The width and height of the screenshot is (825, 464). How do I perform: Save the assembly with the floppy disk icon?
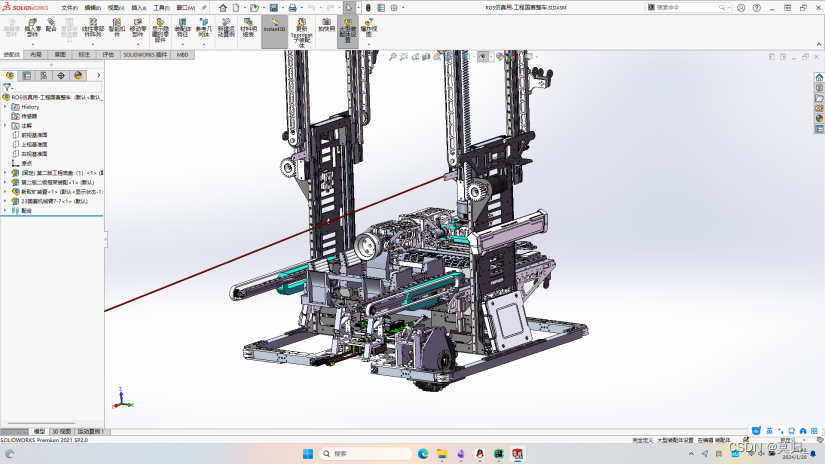(x=274, y=8)
